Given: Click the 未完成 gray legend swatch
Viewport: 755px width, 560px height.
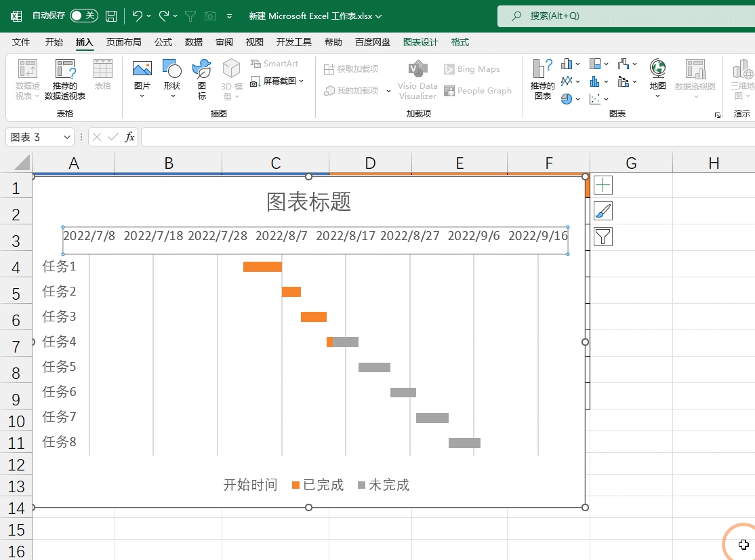Looking at the screenshot, I should [362, 485].
